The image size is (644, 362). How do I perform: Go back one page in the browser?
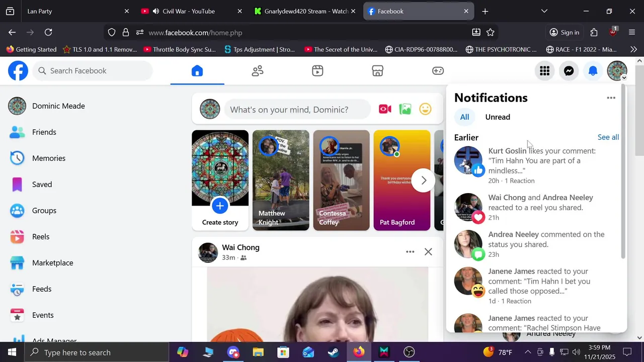pos(12,32)
